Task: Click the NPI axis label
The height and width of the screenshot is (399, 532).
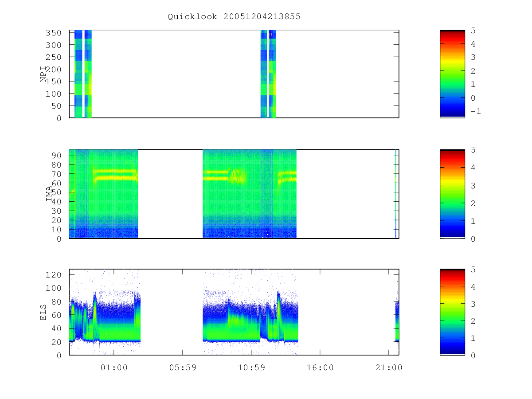Action: [x=44, y=74]
